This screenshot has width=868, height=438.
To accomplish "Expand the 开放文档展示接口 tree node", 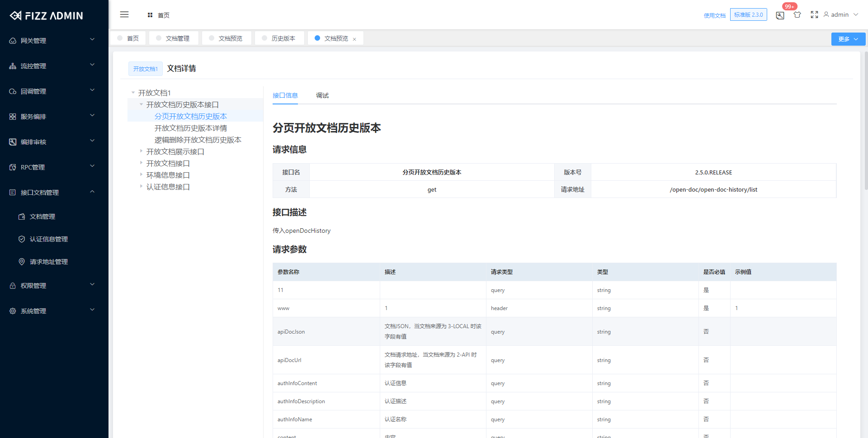I will (141, 151).
